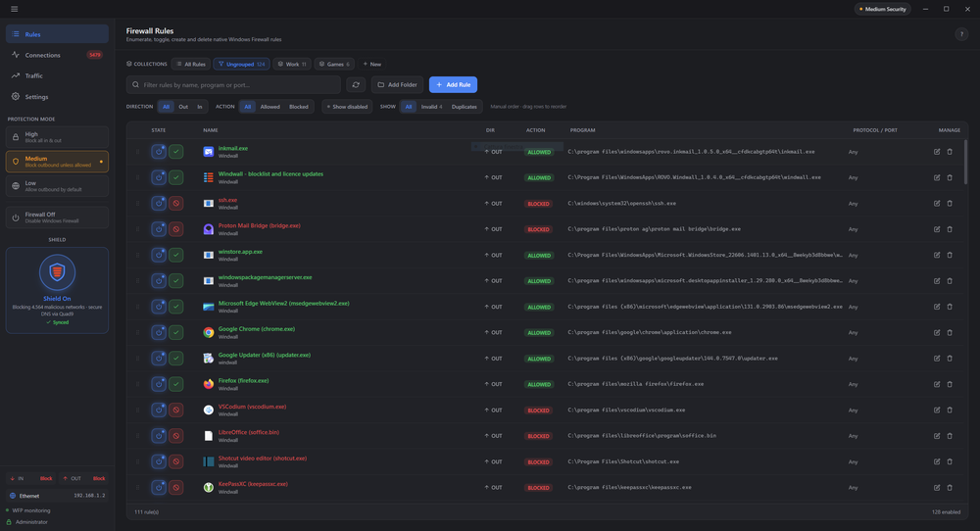
Task: Show Duplicates filter
Action: [464, 107]
